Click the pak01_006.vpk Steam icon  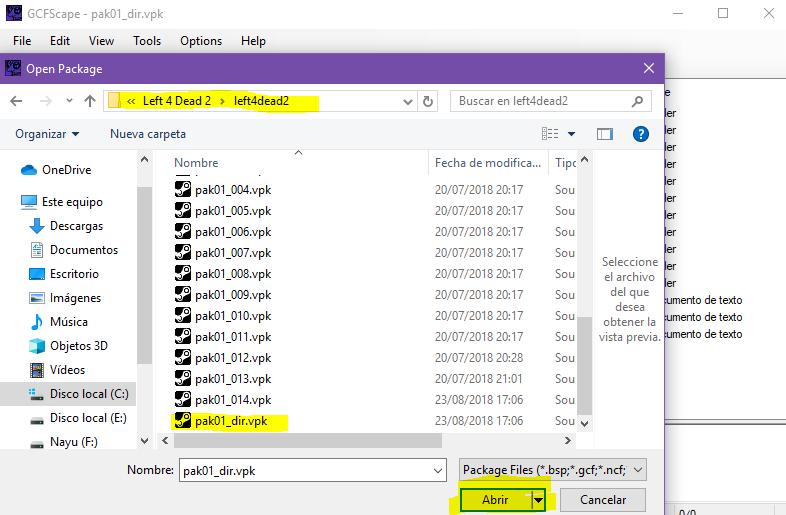tap(183, 232)
